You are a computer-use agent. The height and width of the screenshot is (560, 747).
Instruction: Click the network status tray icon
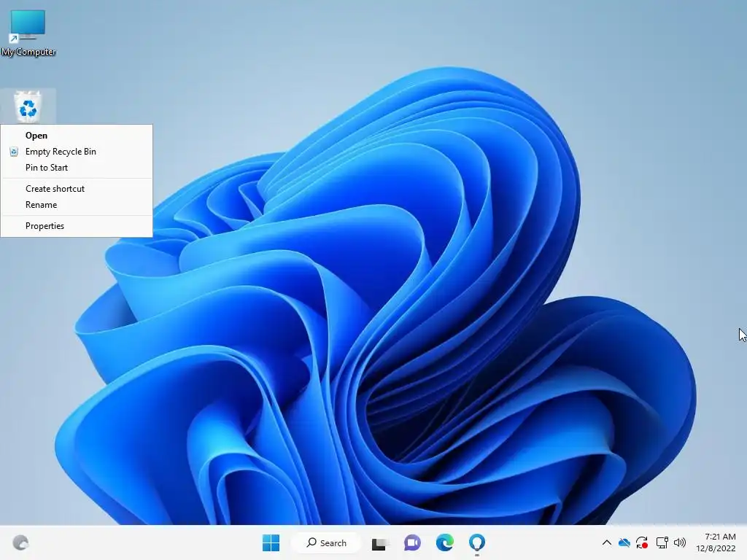point(662,542)
